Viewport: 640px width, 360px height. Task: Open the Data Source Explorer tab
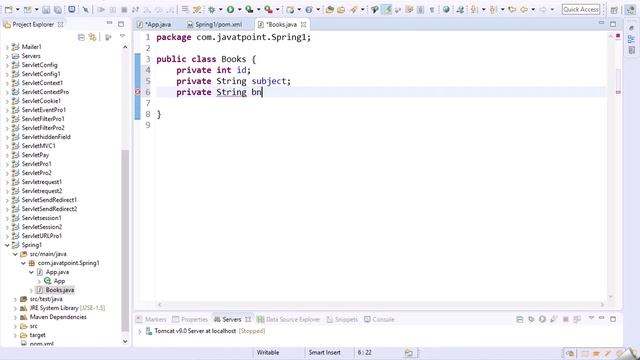tap(289, 319)
